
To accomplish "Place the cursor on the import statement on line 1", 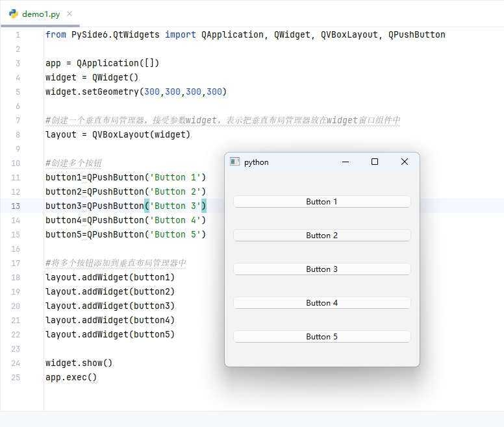I will [245, 34].
